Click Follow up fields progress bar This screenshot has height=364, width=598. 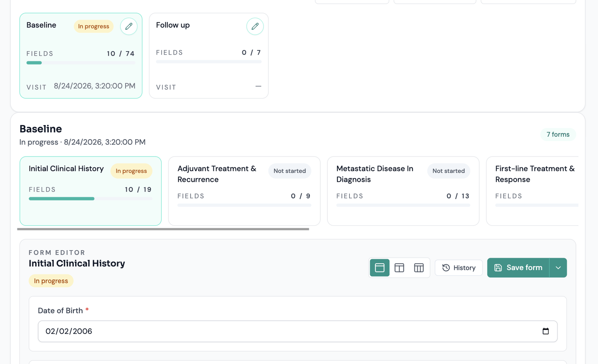coord(209,62)
